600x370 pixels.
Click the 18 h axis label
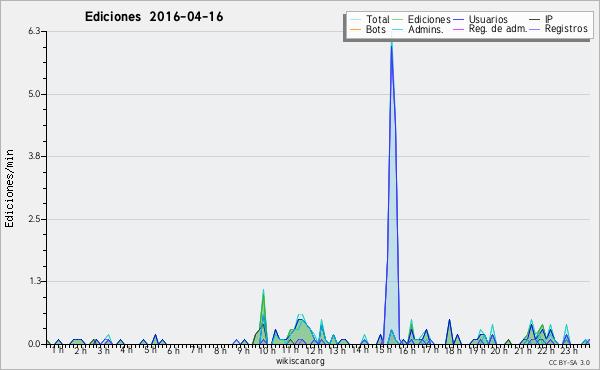tap(454, 350)
